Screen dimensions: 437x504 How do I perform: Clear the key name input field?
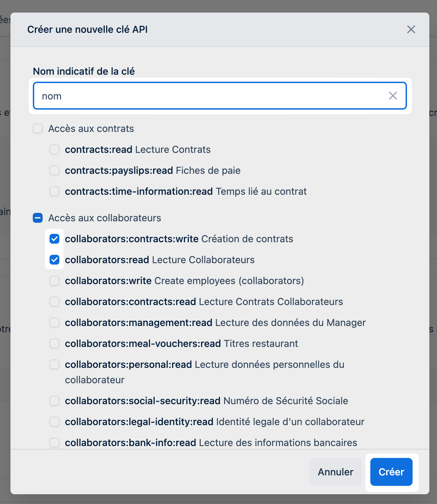click(393, 96)
